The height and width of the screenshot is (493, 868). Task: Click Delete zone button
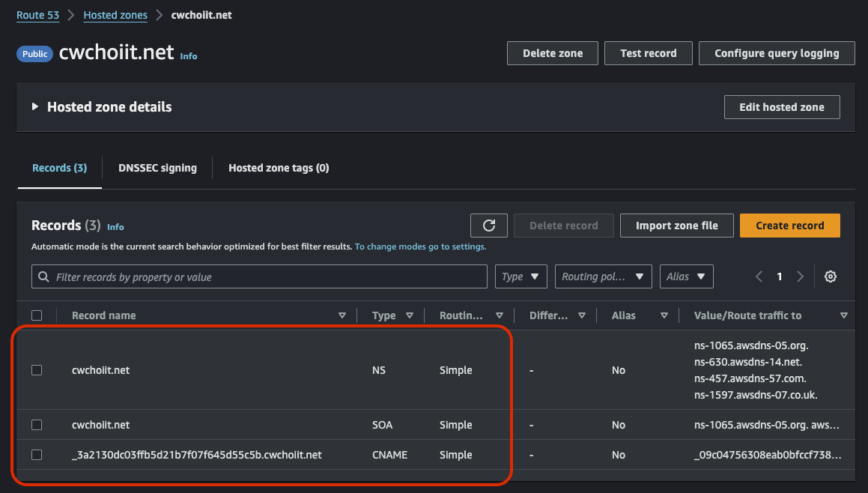tap(553, 53)
